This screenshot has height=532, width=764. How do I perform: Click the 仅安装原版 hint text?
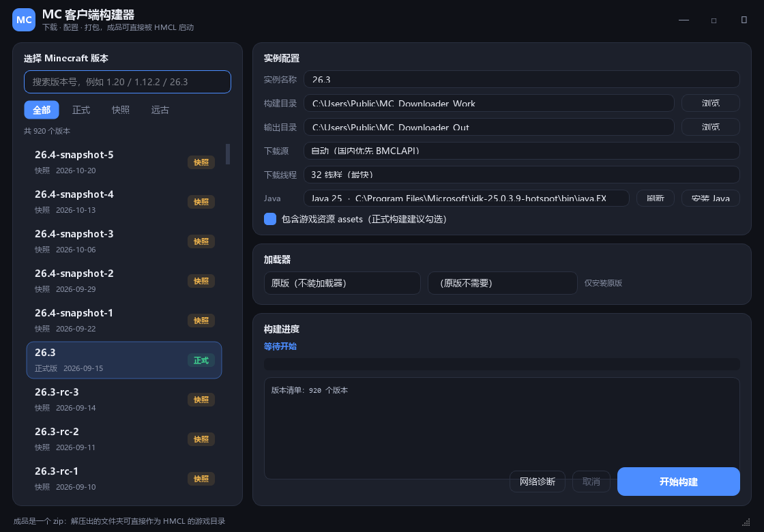tap(603, 283)
